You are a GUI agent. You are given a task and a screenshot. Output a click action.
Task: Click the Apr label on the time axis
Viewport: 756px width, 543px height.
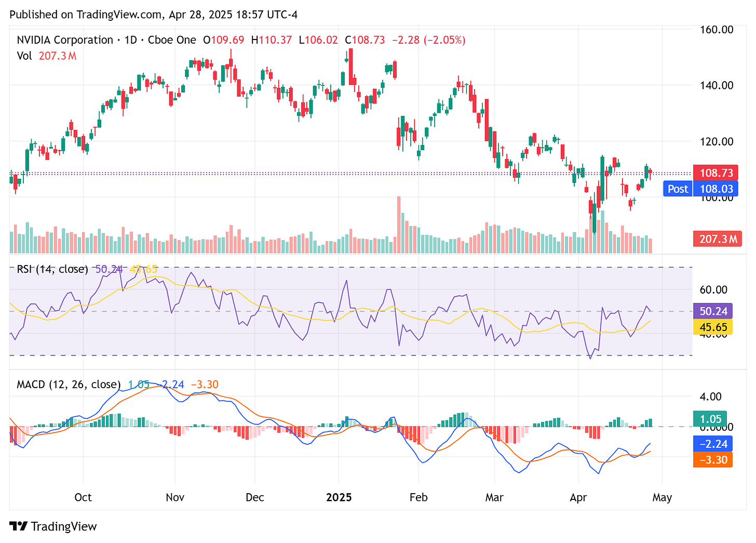click(x=578, y=497)
